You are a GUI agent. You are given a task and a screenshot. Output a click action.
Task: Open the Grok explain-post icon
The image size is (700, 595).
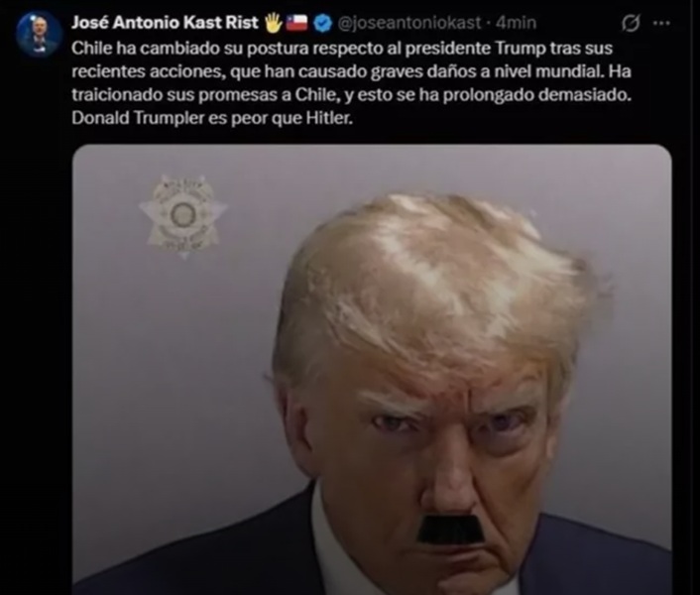(631, 23)
